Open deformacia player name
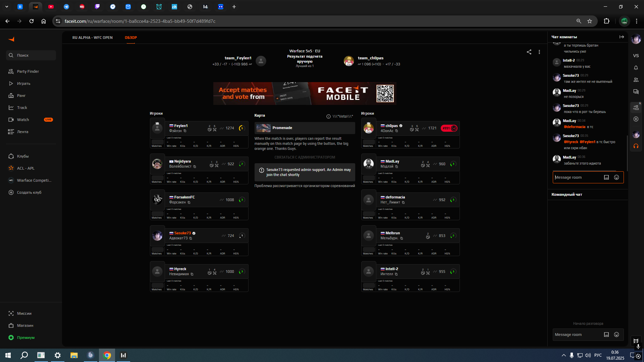 (x=395, y=197)
